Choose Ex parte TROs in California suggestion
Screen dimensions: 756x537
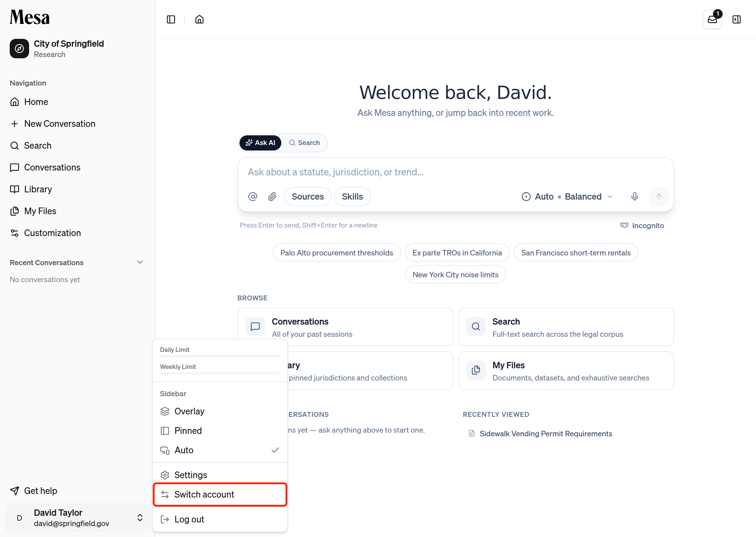457,253
